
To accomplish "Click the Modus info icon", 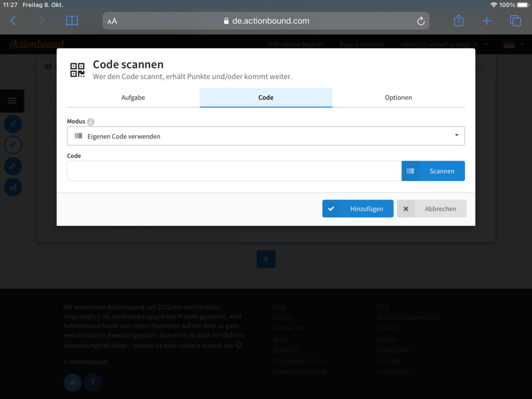I will [91, 122].
